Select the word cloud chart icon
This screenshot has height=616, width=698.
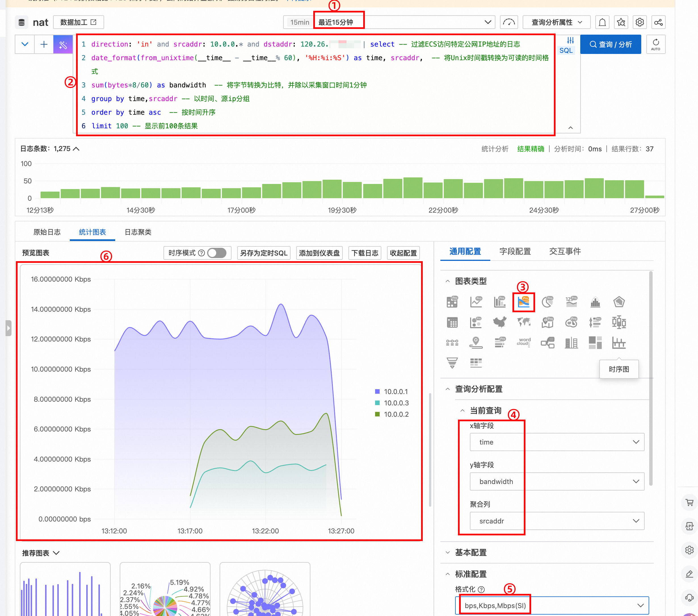(x=523, y=342)
